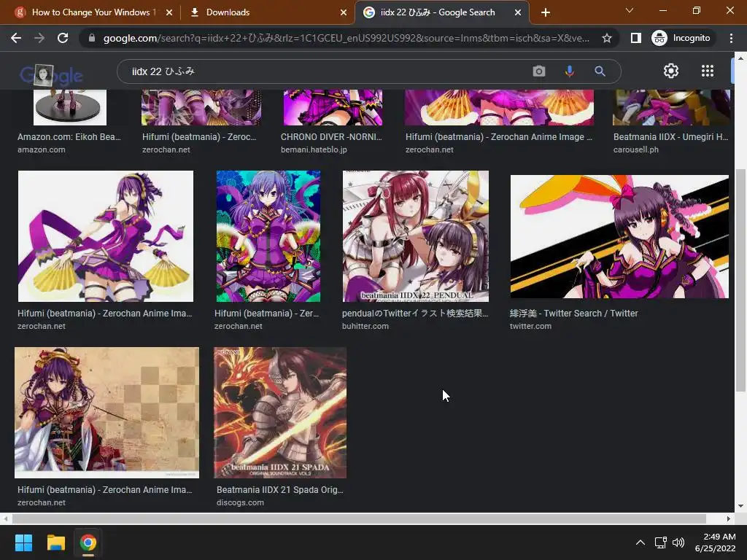Open network status in system tray
Screen dimensions: 747x560
coord(660,542)
